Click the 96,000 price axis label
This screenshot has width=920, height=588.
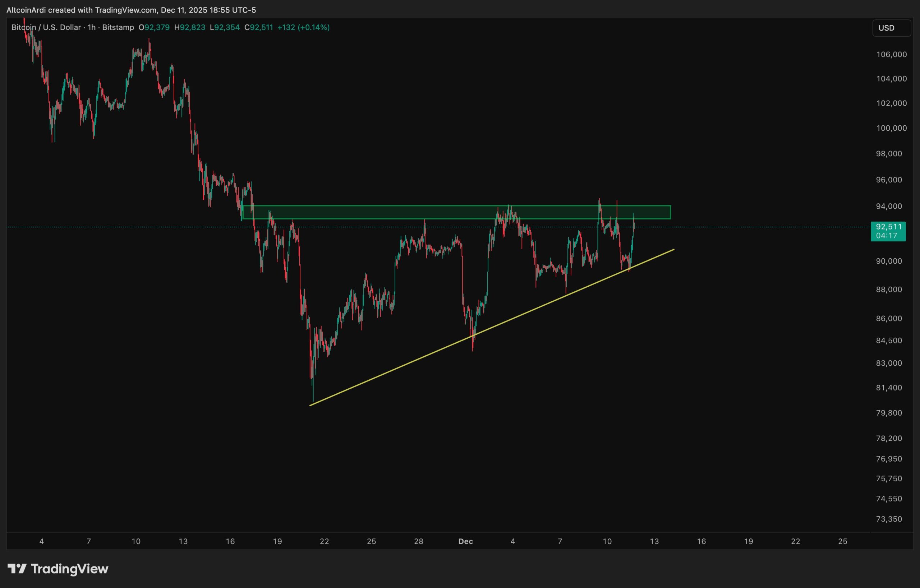(889, 180)
